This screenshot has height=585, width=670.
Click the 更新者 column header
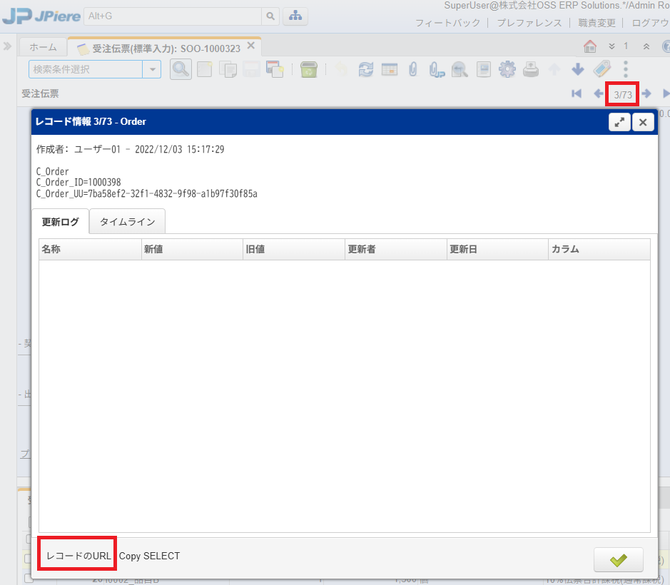[396, 249]
